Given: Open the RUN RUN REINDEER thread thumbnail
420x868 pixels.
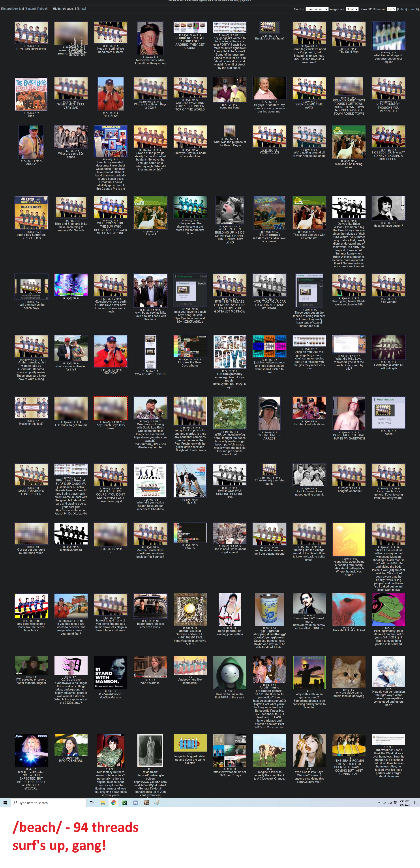Looking at the screenshot, I should pos(31,33).
